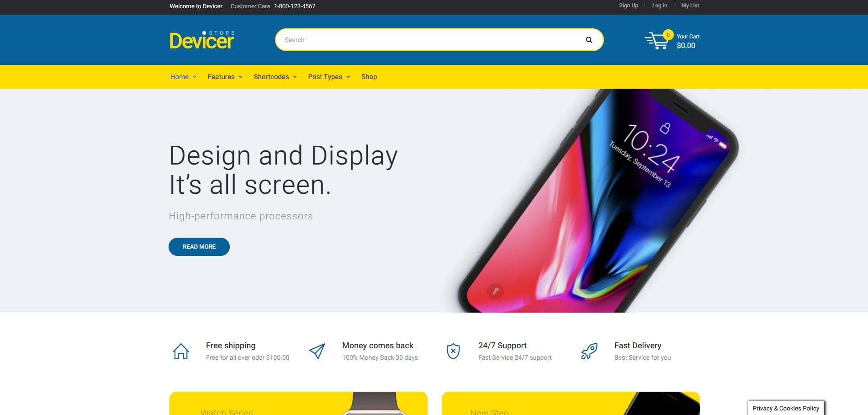Image resolution: width=868 pixels, height=415 pixels.
Task: Open Privacy & Cookies Policy tab
Action: pyautogui.click(x=786, y=408)
